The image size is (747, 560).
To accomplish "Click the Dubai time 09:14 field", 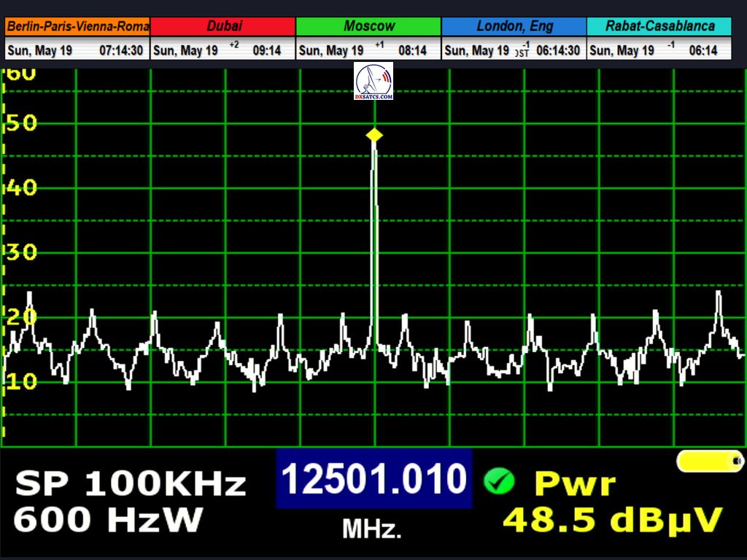I will click(267, 50).
